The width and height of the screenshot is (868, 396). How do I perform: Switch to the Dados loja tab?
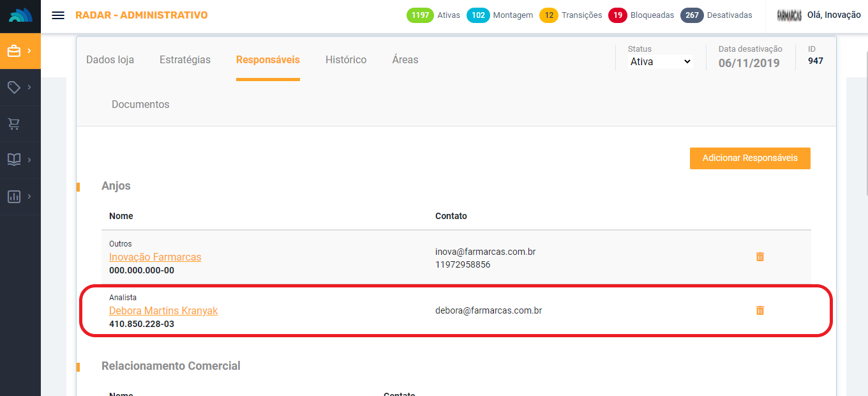tap(110, 60)
